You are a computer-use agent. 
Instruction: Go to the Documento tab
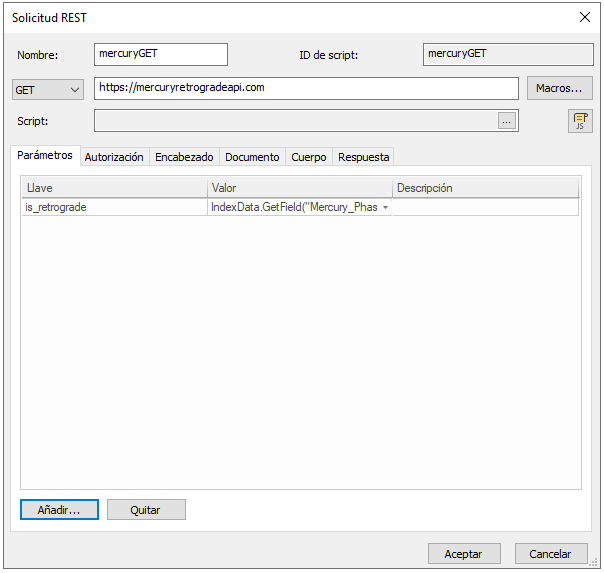252,157
